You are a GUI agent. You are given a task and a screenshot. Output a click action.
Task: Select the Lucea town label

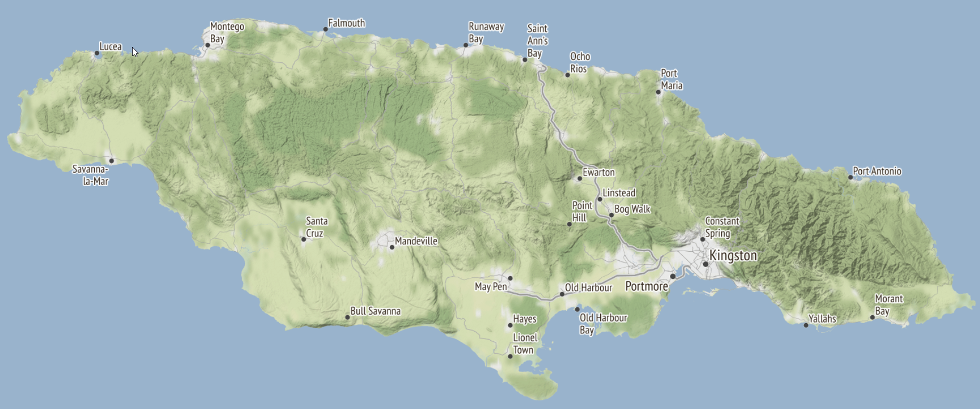click(x=110, y=46)
